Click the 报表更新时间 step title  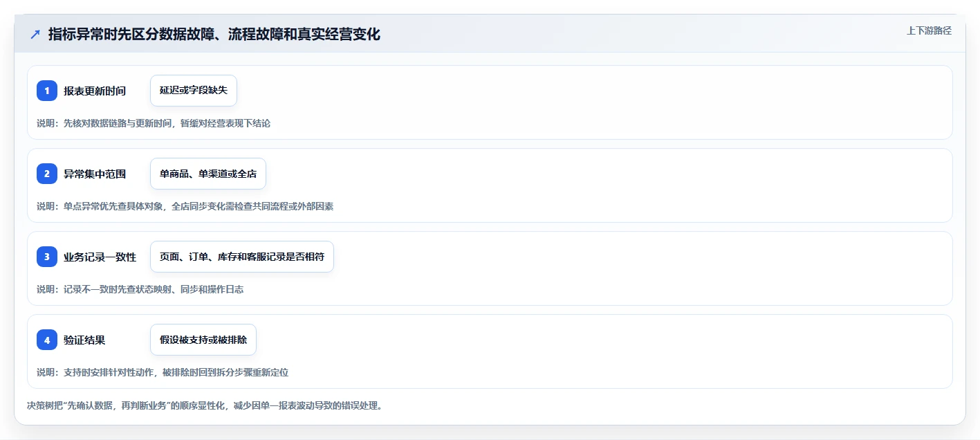tap(95, 91)
